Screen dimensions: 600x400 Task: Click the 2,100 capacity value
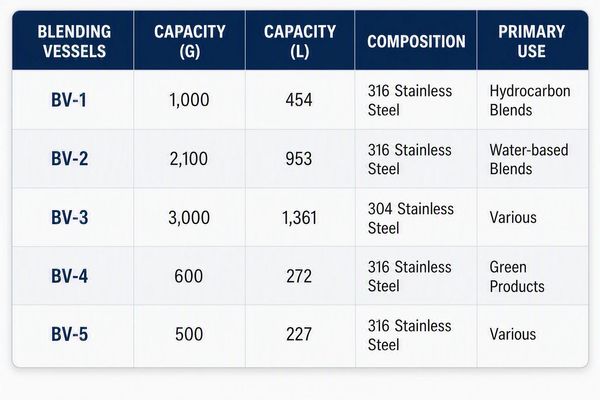click(189, 158)
